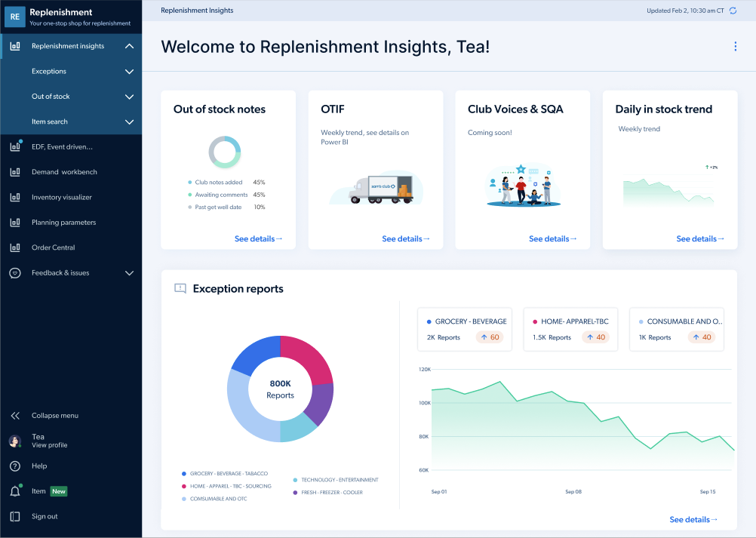Click HOME - APPAREL - TBC - SOURCING legend swatch
Screen dimensions: 756x538
[183, 487]
